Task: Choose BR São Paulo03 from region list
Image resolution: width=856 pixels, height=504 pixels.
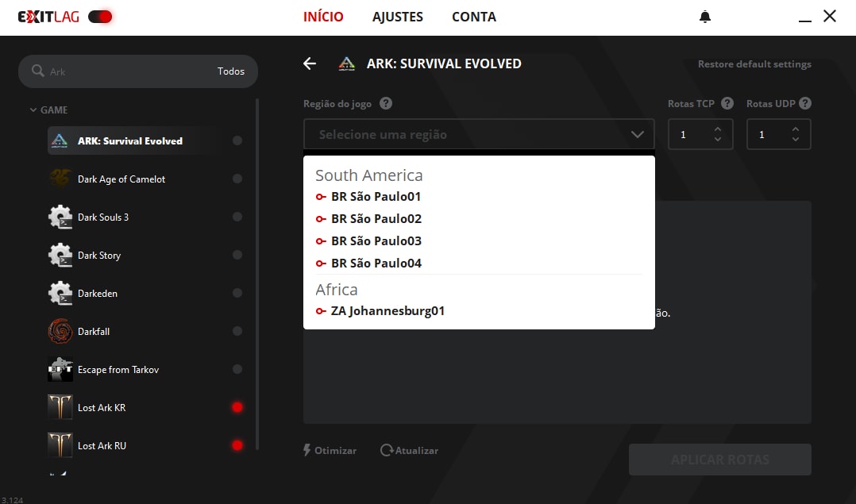Action: (376, 241)
